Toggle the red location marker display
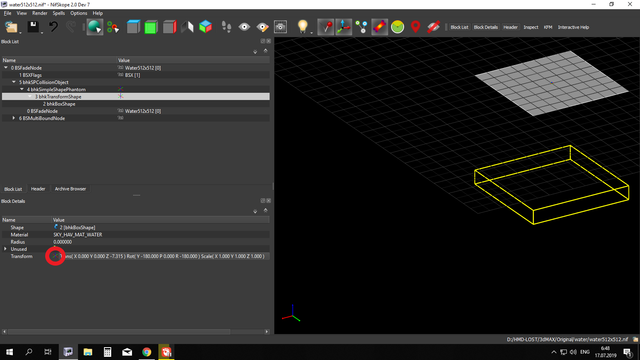The height and width of the screenshot is (360, 640). pyautogui.click(x=416, y=27)
